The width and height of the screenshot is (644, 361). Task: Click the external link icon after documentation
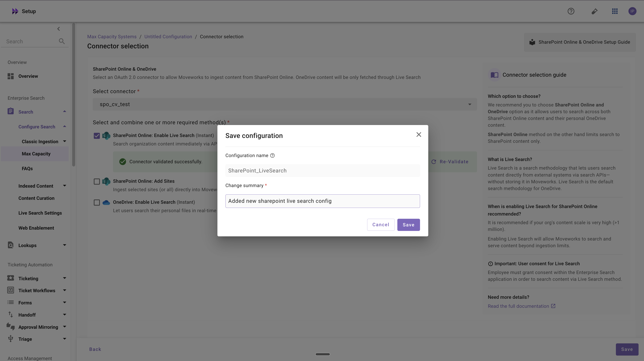(x=553, y=306)
